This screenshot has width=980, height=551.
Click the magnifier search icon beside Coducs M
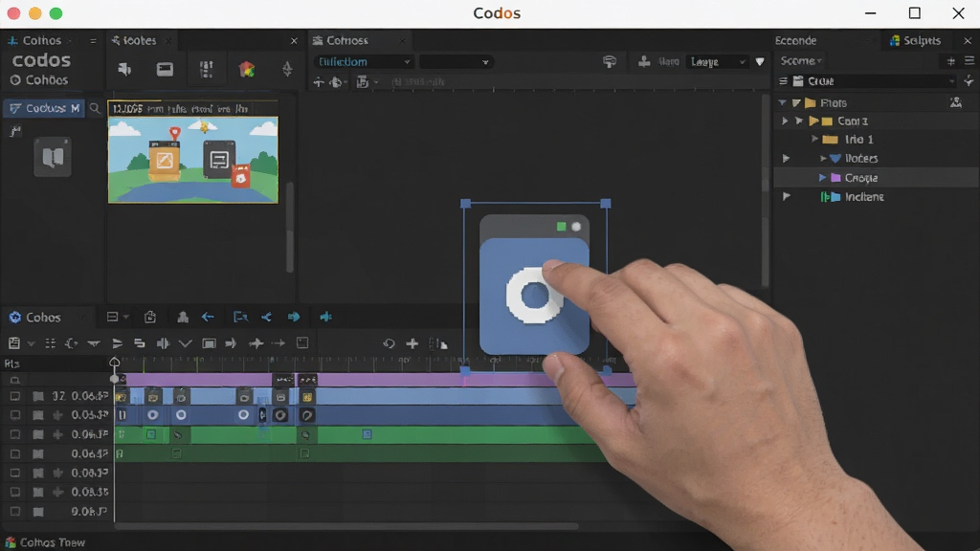(95, 109)
